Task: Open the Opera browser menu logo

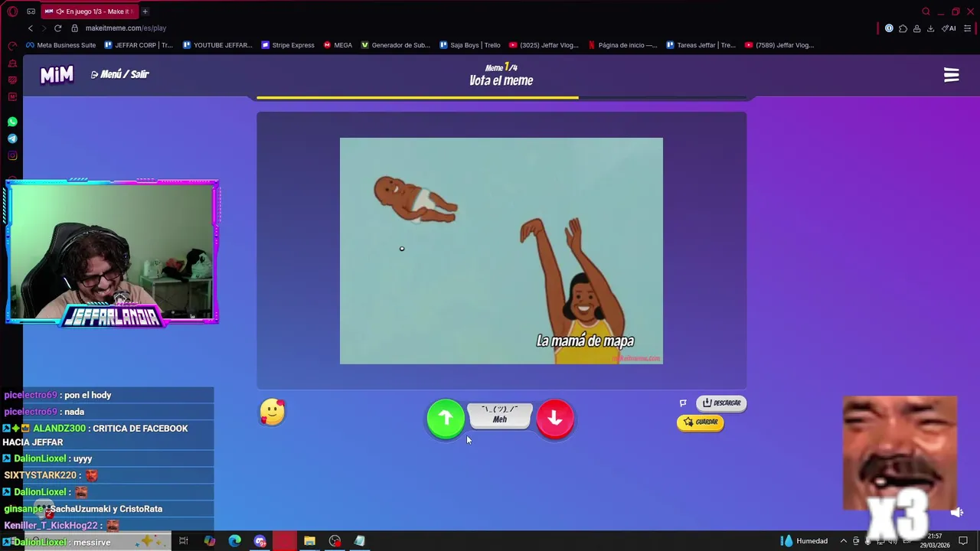Action: (12, 11)
